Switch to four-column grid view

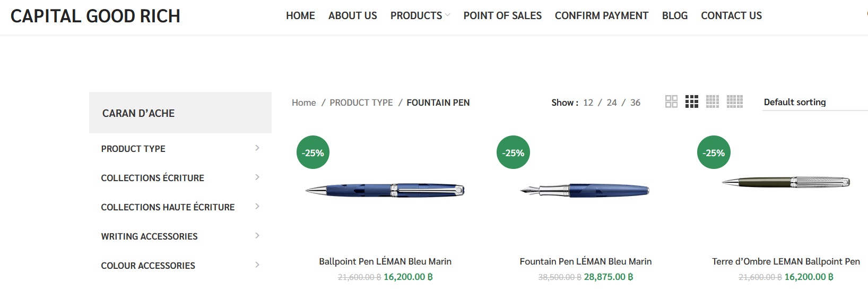point(713,101)
